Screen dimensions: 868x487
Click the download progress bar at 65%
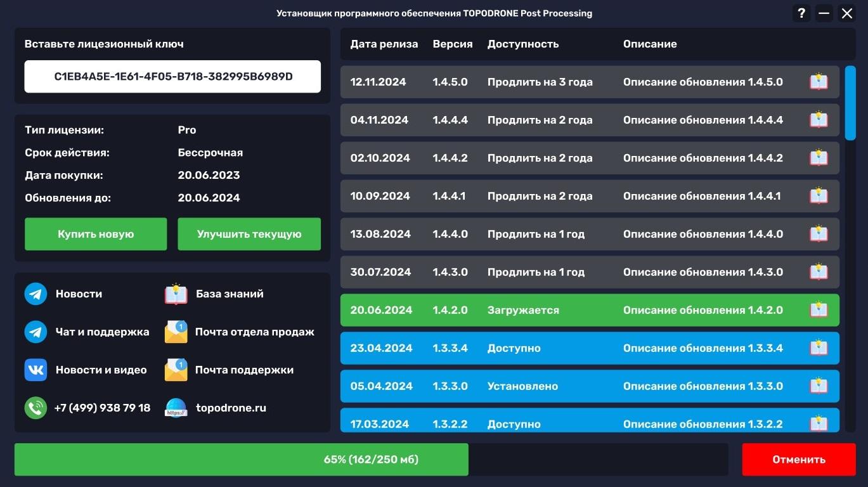click(x=371, y=460)
